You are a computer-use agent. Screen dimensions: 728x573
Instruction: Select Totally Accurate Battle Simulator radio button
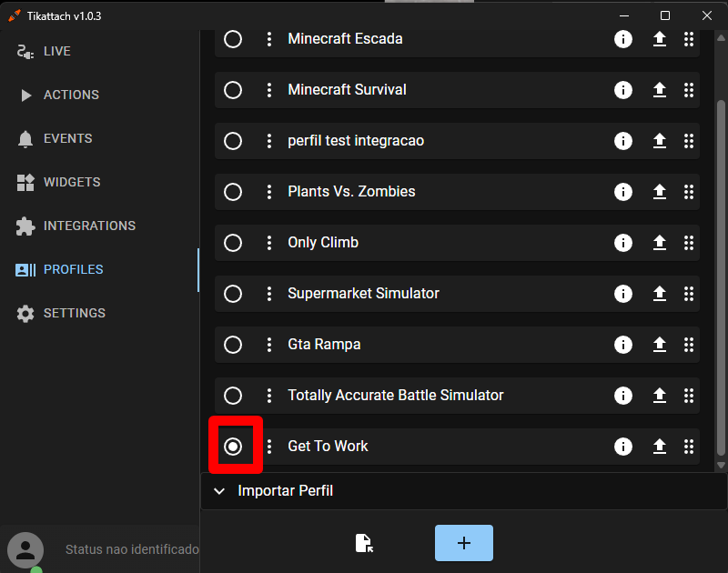[x=233, y=396]
